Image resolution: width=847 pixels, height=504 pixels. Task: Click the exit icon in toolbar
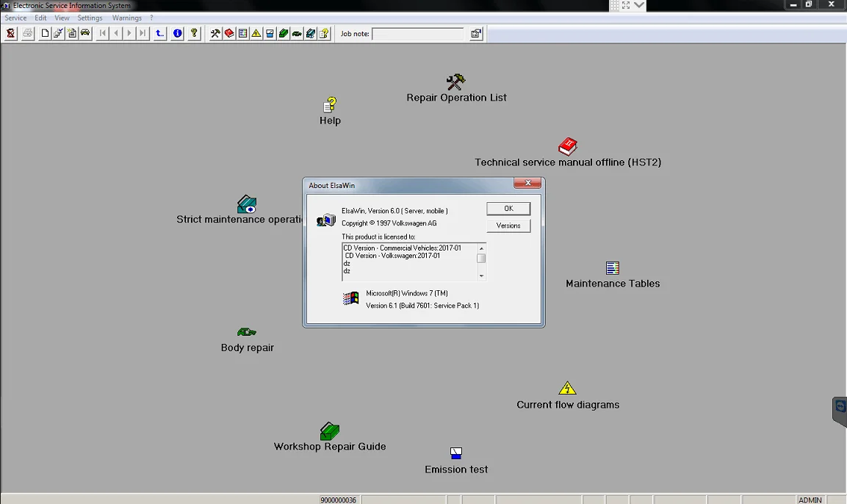click(10, 34)
